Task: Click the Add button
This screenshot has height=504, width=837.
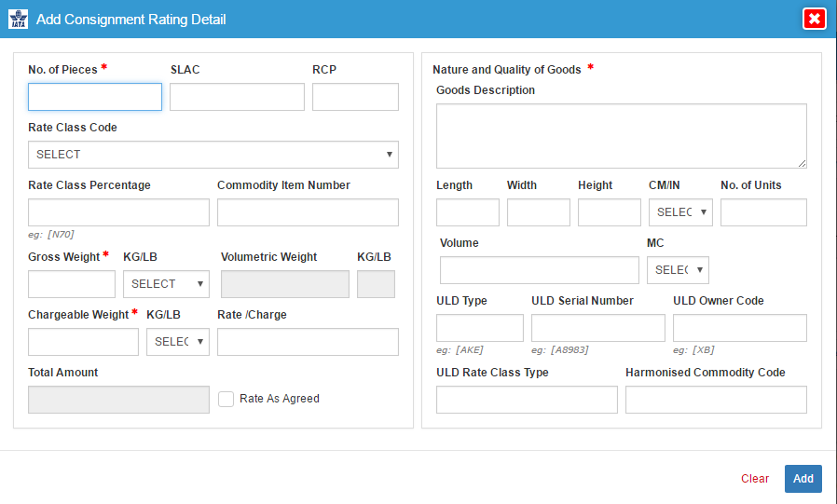Action: tap(803, 479)
